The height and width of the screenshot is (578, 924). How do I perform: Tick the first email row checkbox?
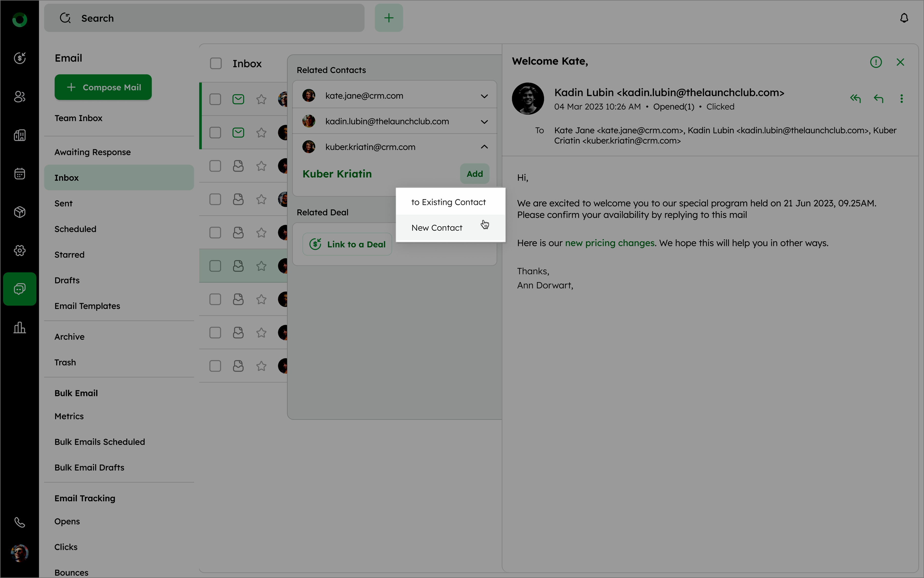point(215,99)
